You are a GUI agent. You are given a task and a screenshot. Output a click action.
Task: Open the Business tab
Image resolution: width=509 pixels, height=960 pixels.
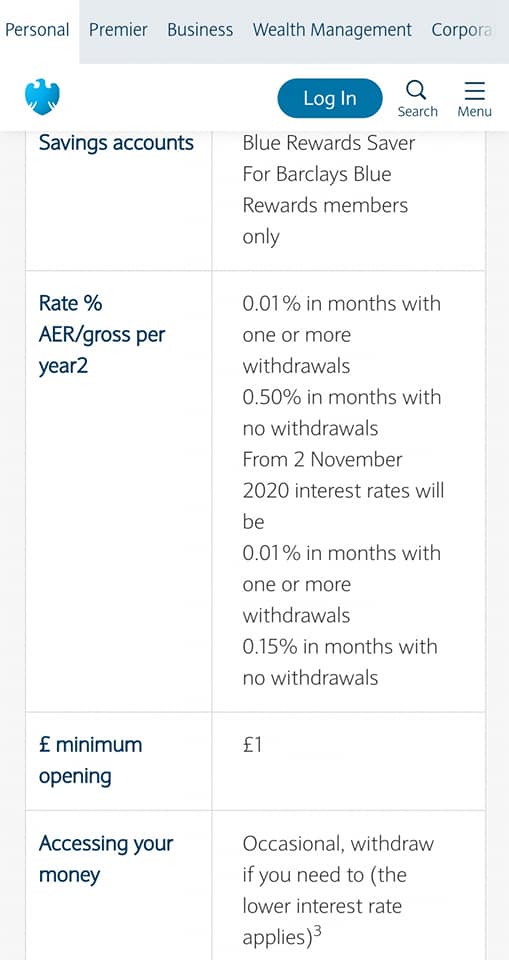[x=200, y=30]
